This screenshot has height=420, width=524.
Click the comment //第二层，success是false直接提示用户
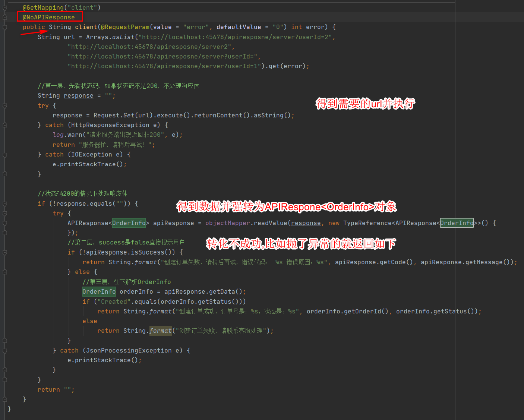click(126, 242)
